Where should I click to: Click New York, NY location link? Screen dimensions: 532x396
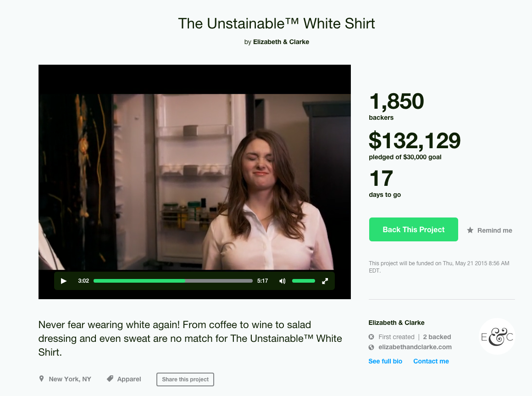pyautogui.click(x=70, y=379)
